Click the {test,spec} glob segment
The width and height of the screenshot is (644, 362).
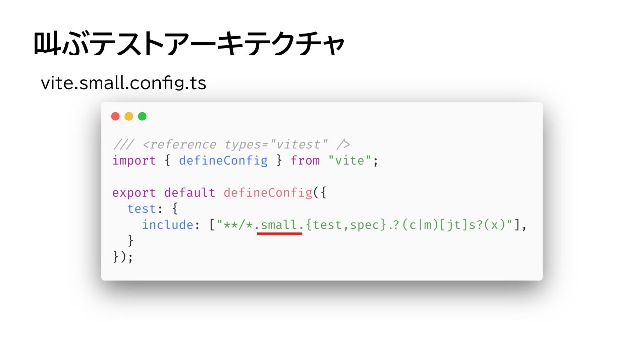[346, 225]
